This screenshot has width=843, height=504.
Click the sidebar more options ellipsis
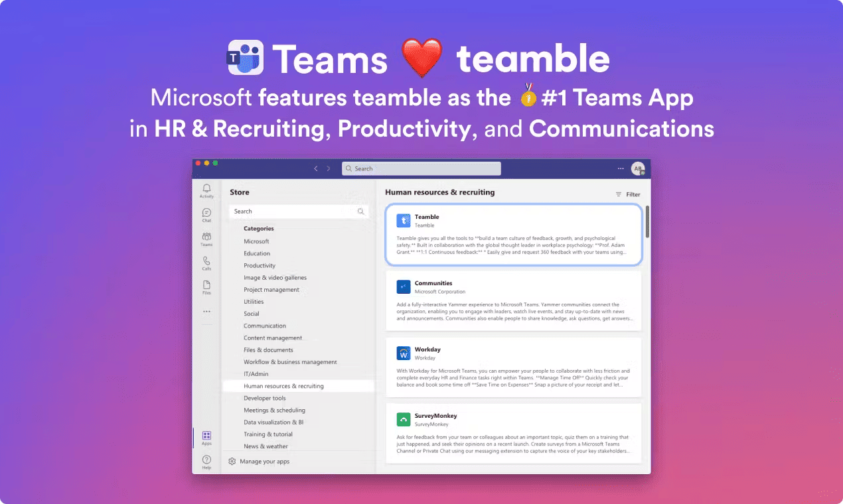point(206,312)
